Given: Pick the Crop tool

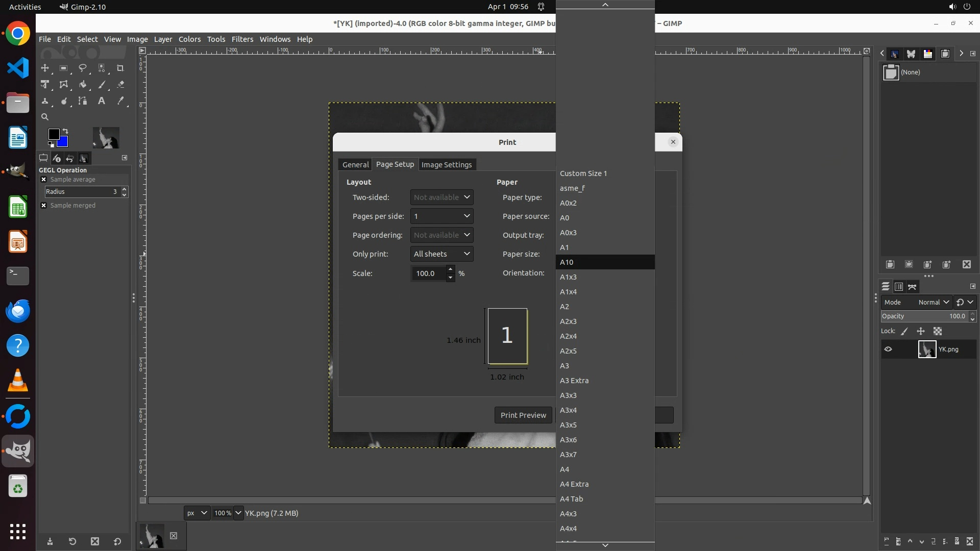Looking at the screenshot, I should tap(120, 68).
